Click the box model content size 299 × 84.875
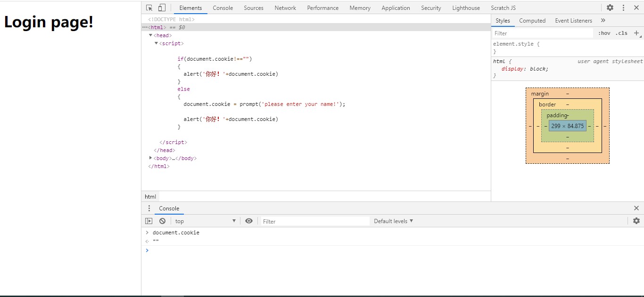 567,126
